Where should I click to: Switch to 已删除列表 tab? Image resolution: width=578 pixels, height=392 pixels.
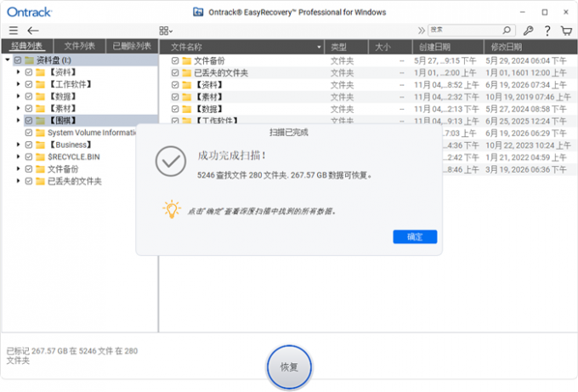[x=132, y=46]
